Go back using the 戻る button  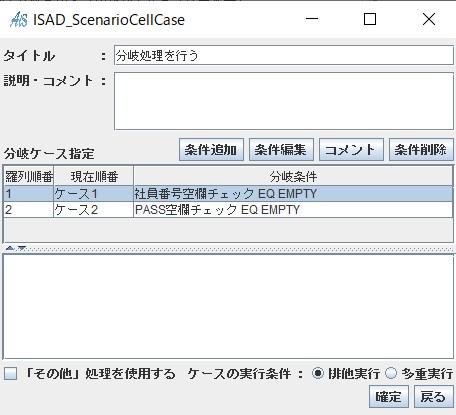434,397
